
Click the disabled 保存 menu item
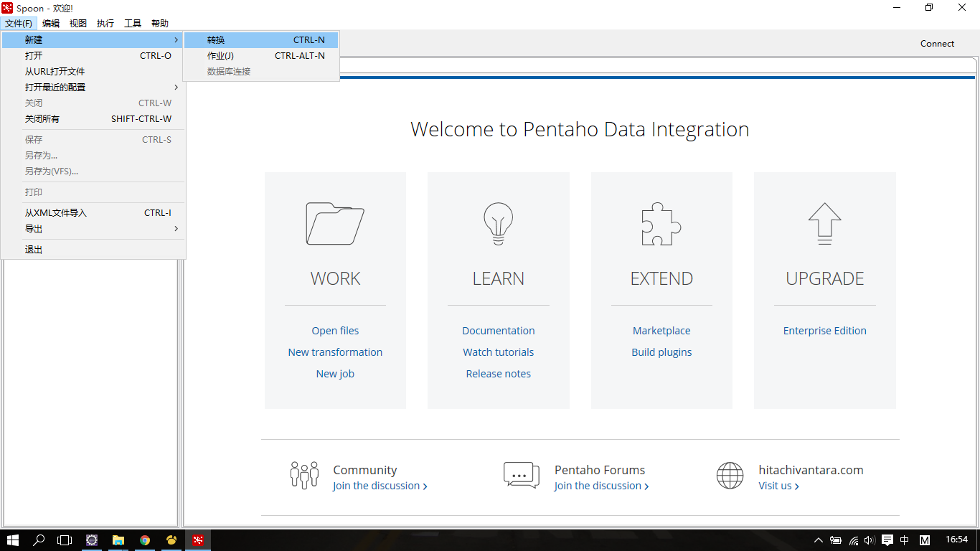point(93,140)
